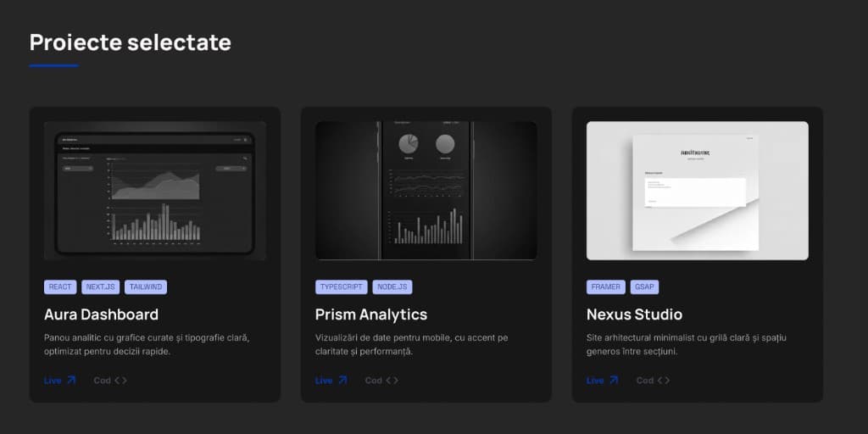This screenshot has height=434, width=868.
Task: Select the NEXT.JS tag
Action: (x=101, y=287)
